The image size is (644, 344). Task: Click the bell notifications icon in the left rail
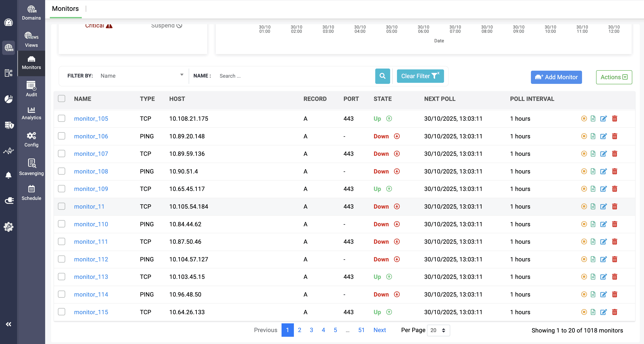click(x=9, y=175)
